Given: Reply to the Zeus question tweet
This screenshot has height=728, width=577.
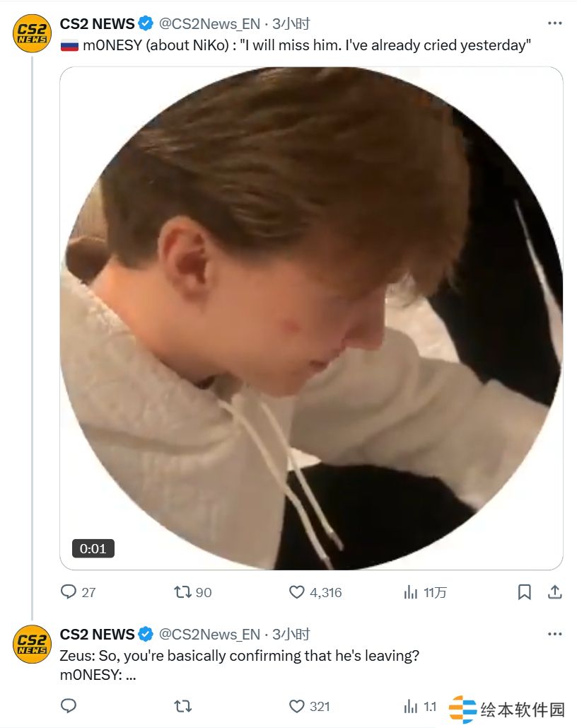Looking at the screenshot, I should click(69, 705).
